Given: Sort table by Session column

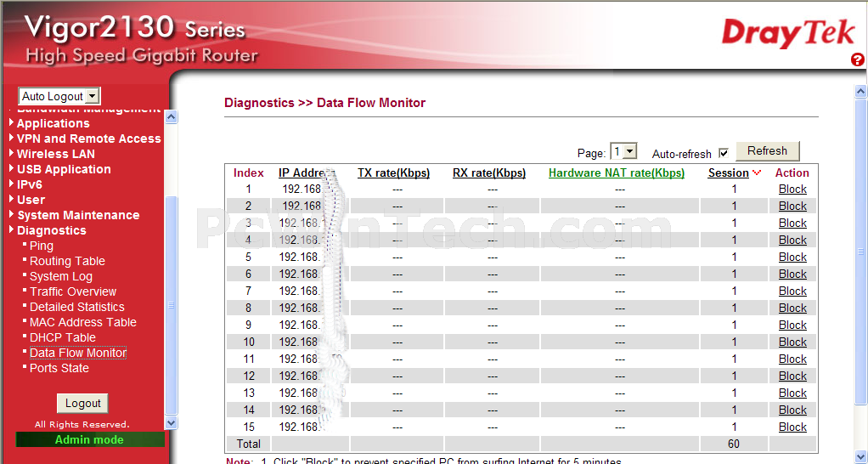Looking at the screenshot, I should pyautogui.click(x=728, y=173).
